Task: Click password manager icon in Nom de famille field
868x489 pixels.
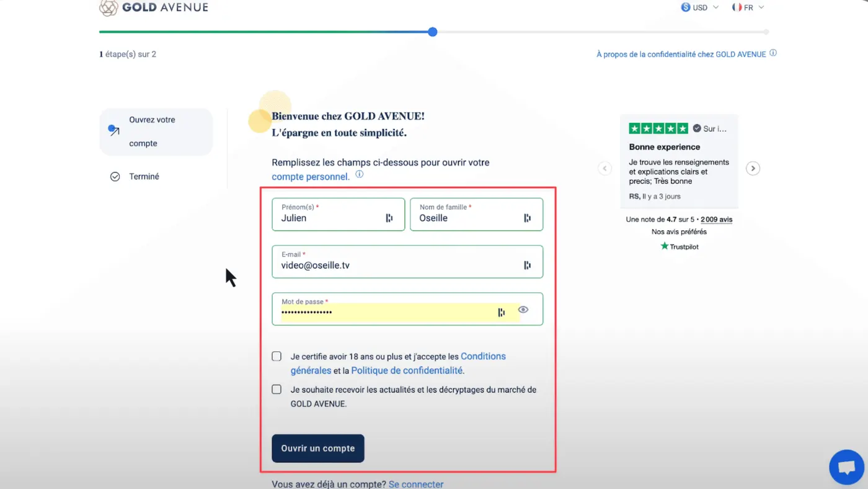Action: click(527, 218)
